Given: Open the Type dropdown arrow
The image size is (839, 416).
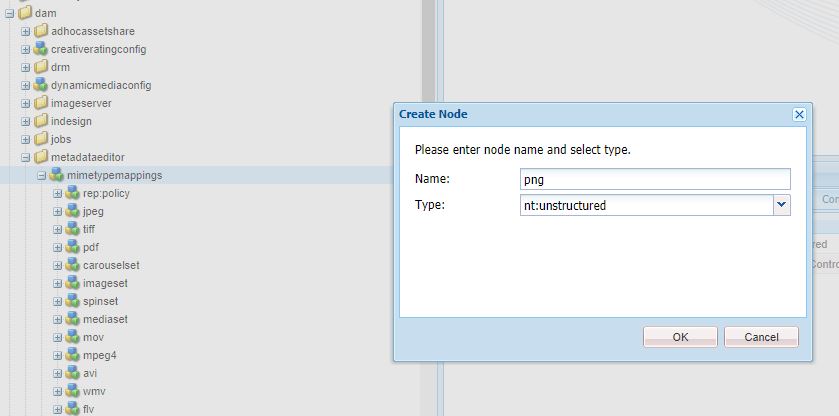Looking at the screenshot, I should [x=781, y=205].
